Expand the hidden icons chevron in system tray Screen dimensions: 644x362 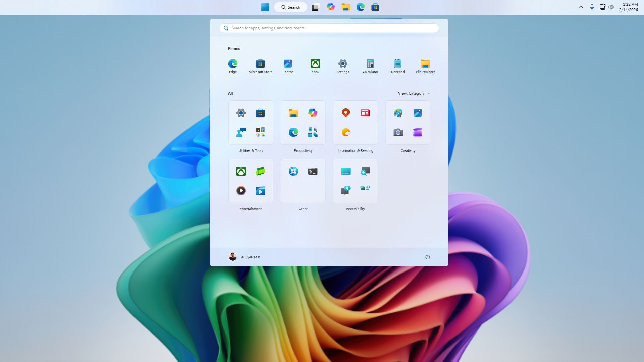581,7
